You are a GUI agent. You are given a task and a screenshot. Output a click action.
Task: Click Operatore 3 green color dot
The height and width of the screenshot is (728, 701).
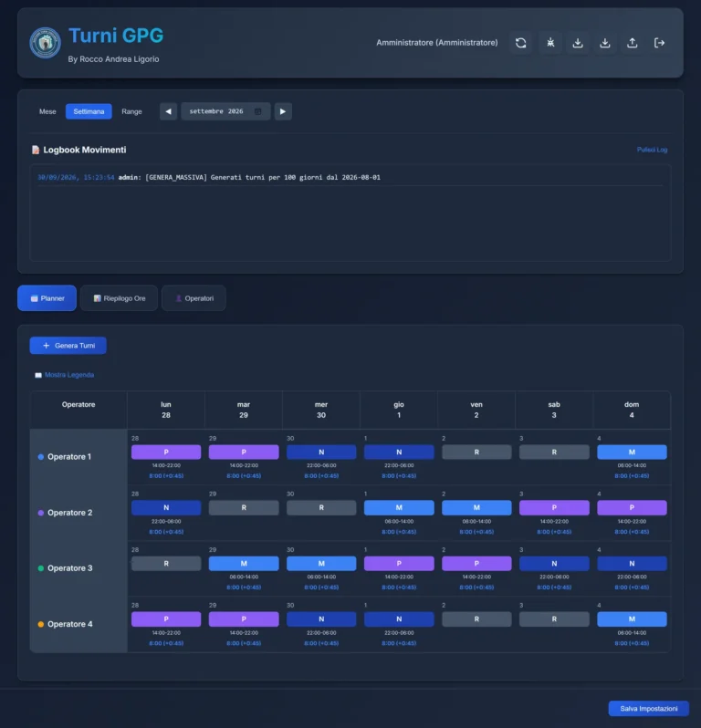click(41, 568)
